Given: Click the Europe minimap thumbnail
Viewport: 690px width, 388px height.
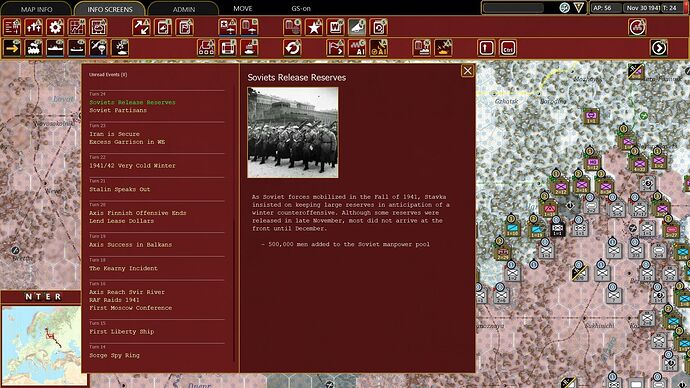Looking at the screenshot, I should click(41, 338).
